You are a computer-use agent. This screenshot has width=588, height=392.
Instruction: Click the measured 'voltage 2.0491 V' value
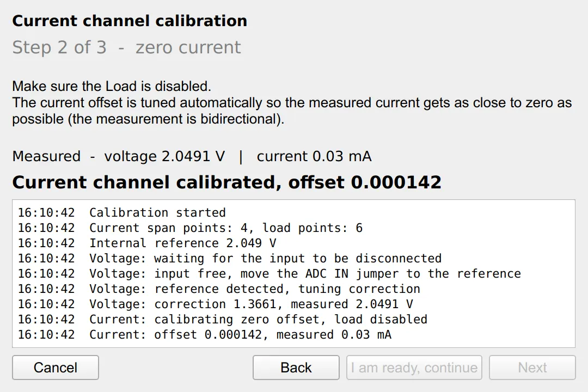pyautogui.click(x=164, y=156)
